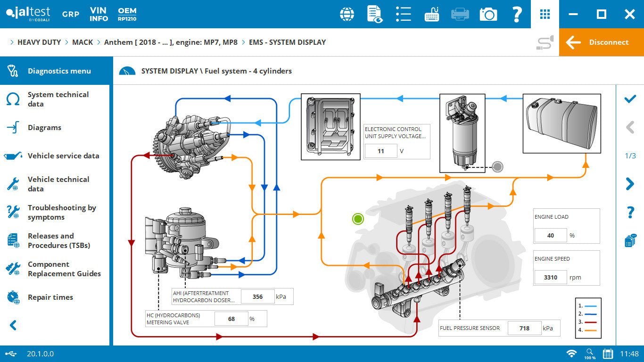Open the systems list icon
This screenshot has height=362, width=644.
[x=404, y=14]
